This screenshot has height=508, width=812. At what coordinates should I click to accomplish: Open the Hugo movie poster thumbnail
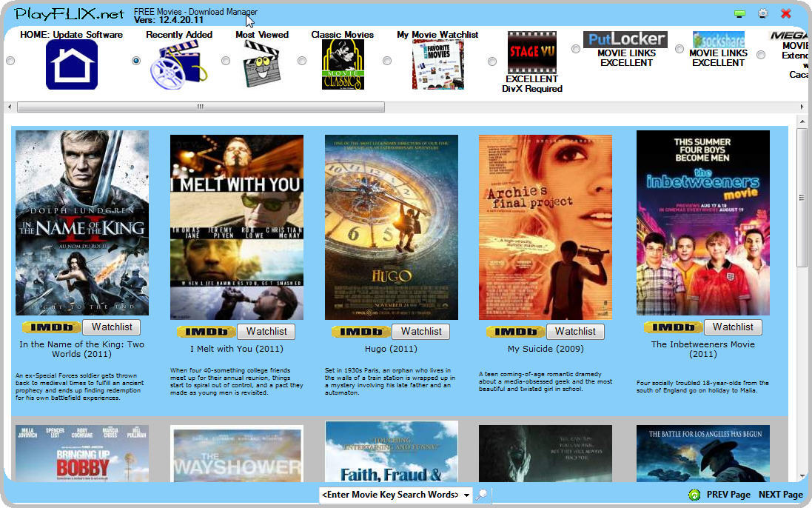click(x=391, y=227)
